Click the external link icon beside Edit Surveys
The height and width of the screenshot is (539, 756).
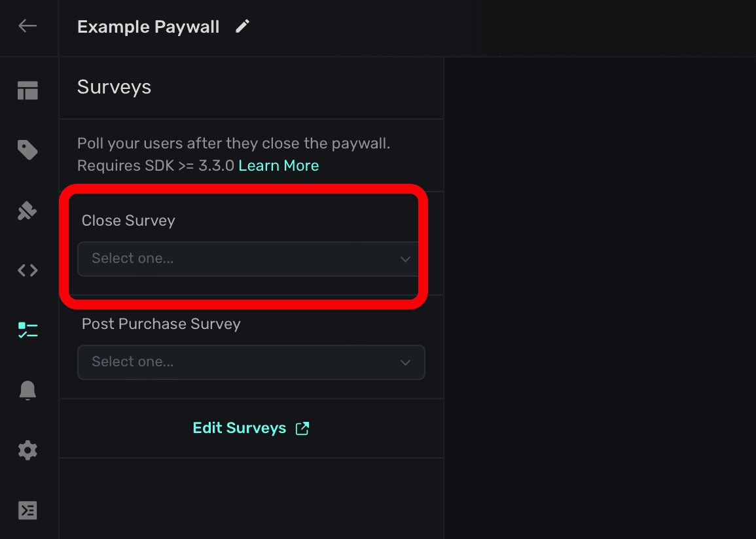click(302, 428)
